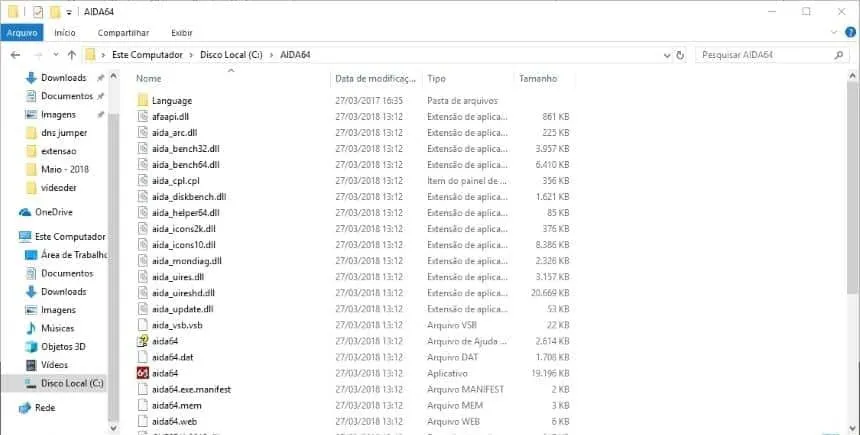Select the aida64.dat file name

(172, 357)
